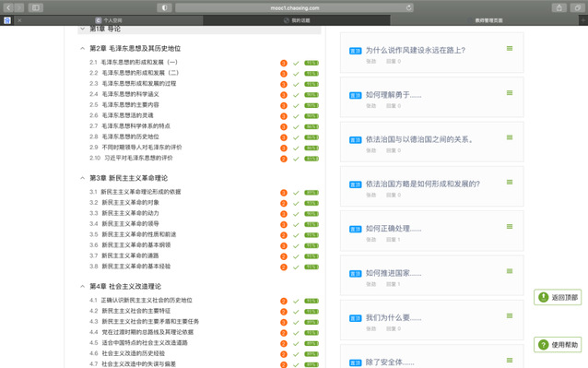The width and height of the screenshot is (588, 368).
Task: Open menu icon on 为什么说作风建设永远在路上 card
Action: coord(510,48)
